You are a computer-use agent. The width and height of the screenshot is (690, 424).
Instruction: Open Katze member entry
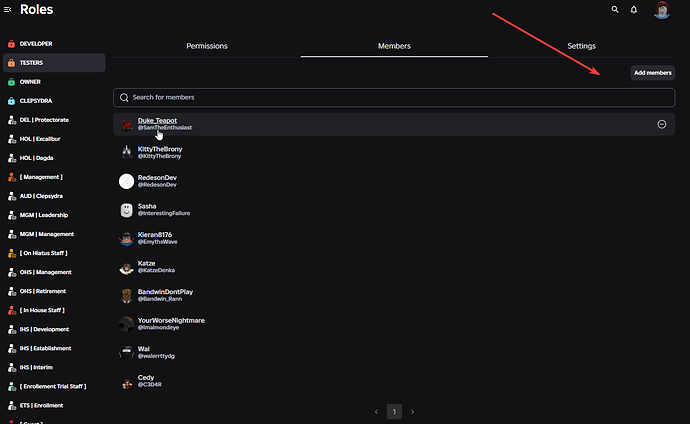[394, 267]
